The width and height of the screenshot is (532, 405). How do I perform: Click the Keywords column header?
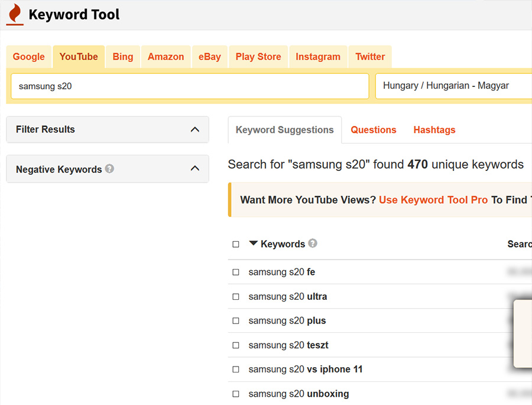283,244
